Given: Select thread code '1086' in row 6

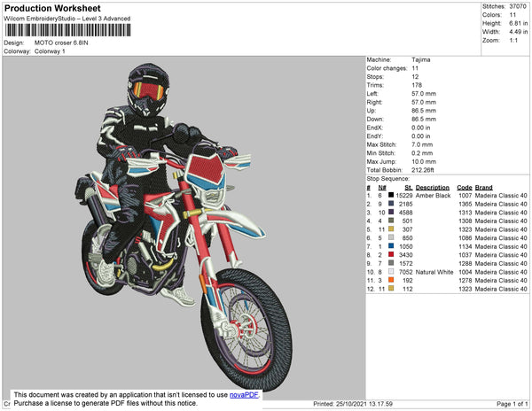Looking at the screenshot, I should (x=465, y=238).
